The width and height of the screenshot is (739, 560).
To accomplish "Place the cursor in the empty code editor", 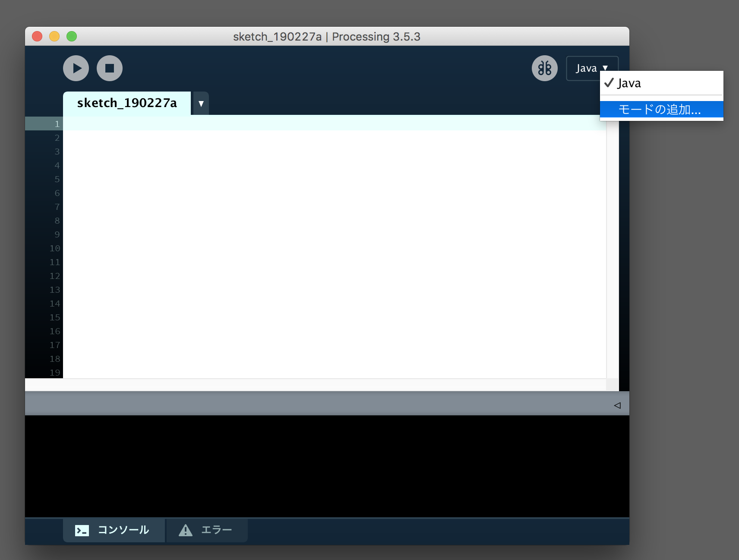I will pyautogui.click(x=302, y=216).
